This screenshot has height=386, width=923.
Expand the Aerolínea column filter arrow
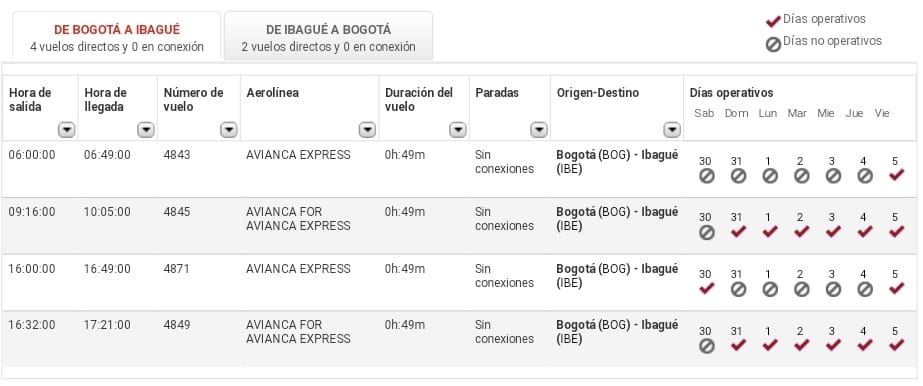coord(367,131)
